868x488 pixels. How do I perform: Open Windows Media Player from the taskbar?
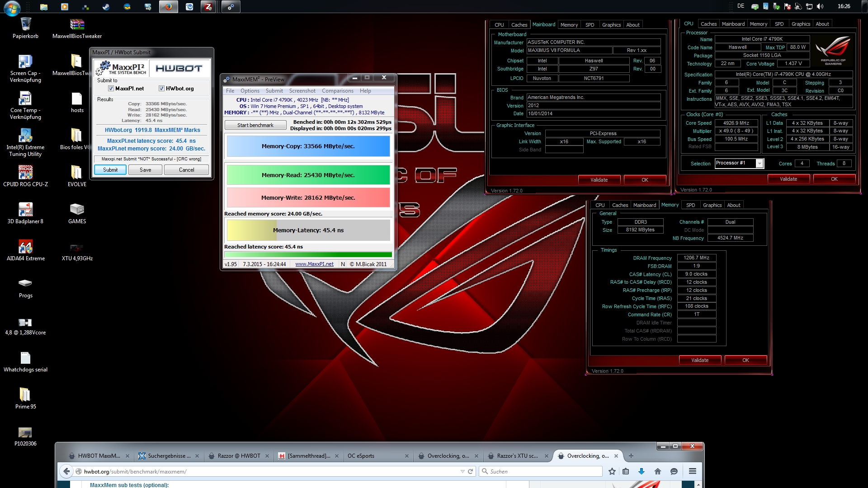coord(64,7)
